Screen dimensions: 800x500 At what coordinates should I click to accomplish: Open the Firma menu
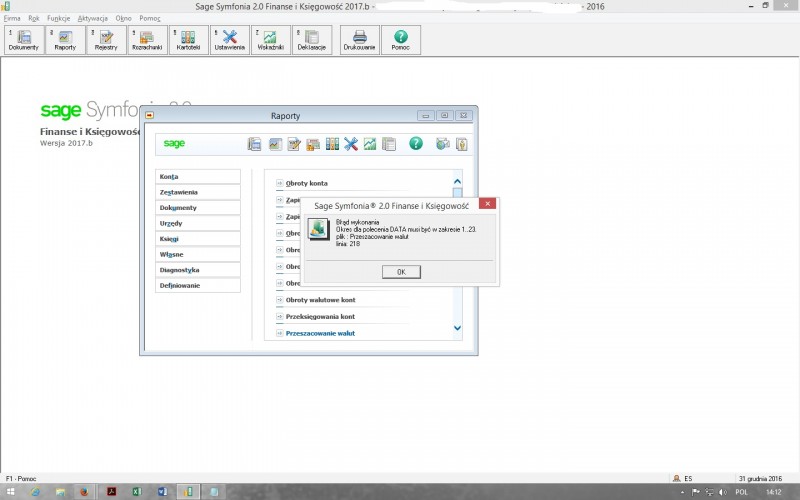pyautogui.click(x=12, y=18)
